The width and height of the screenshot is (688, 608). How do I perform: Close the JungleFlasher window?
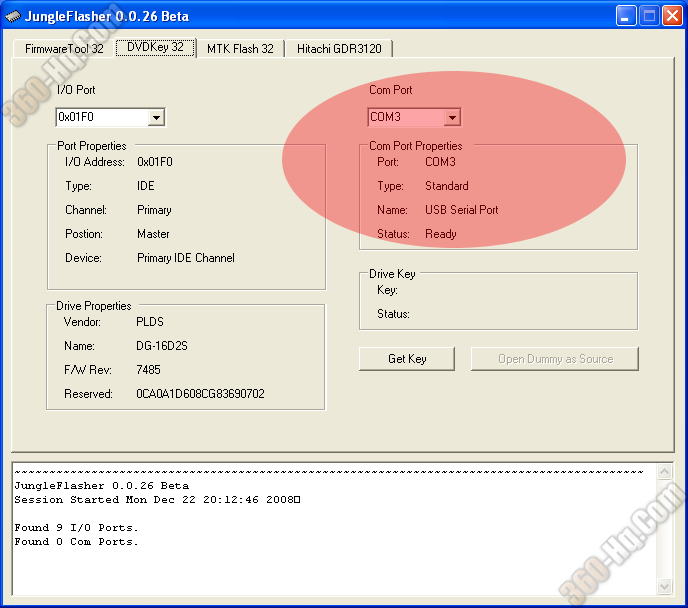(673, 16)
